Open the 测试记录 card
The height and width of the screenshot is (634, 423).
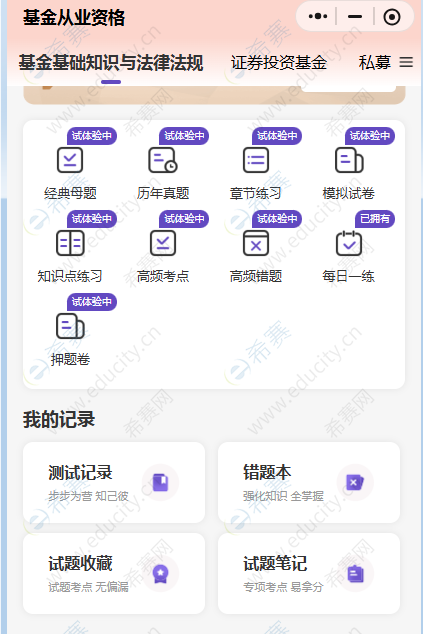click(x=114, y=482)
